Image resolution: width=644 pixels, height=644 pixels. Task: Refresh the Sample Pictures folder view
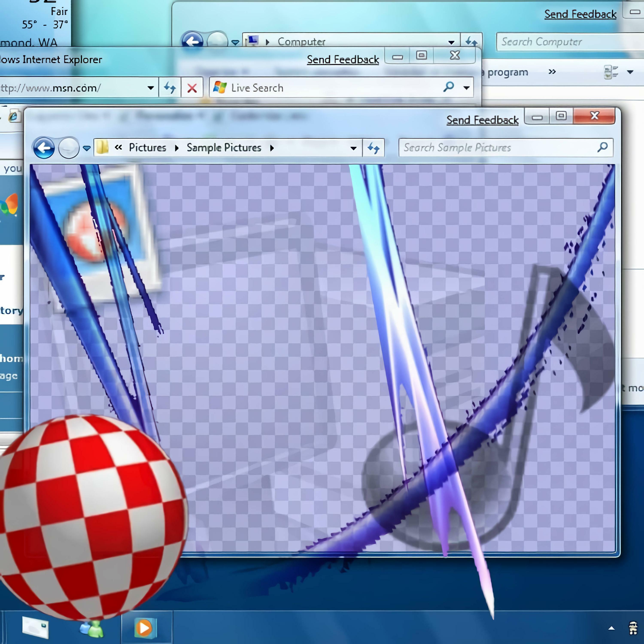373,148
